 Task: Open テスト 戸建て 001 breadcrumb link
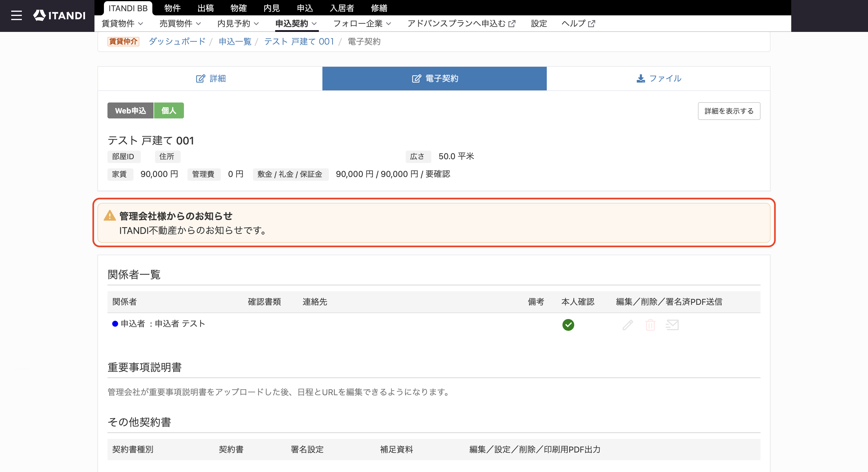point(299,41)
